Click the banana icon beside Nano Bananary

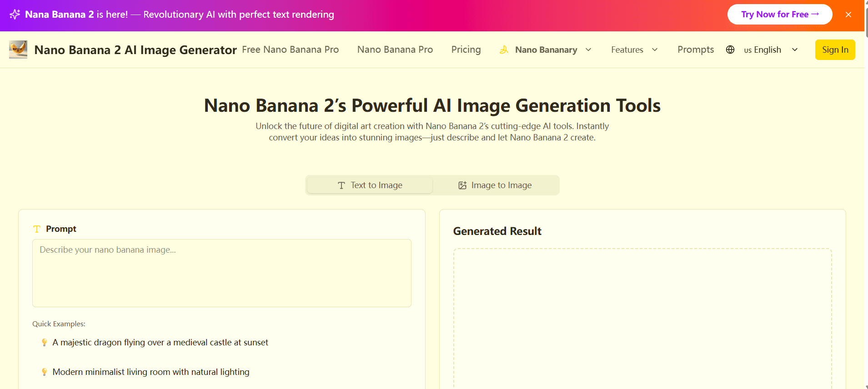504,50
